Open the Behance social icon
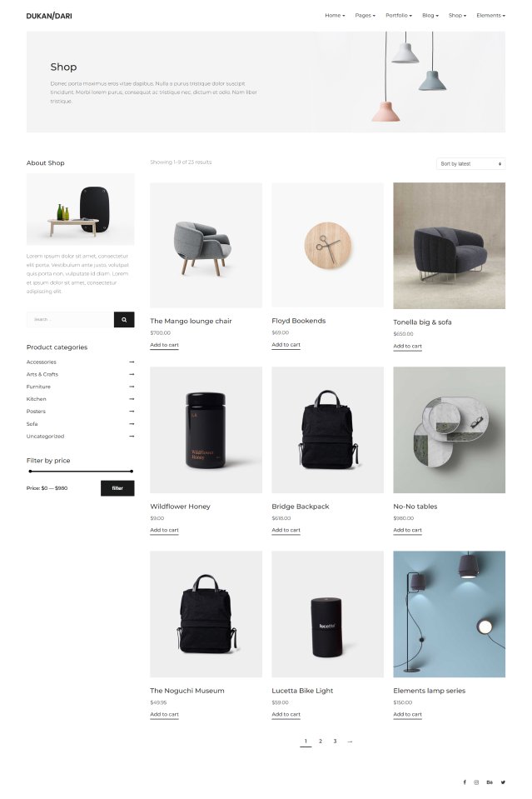The image size is (532, 799). (x=490, y=782)
